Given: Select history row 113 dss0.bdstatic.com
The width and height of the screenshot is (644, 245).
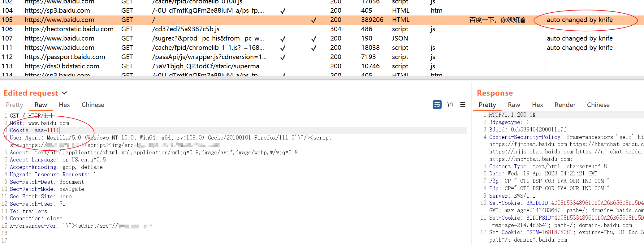Looking at the screenshot, I should pos(322,66).
